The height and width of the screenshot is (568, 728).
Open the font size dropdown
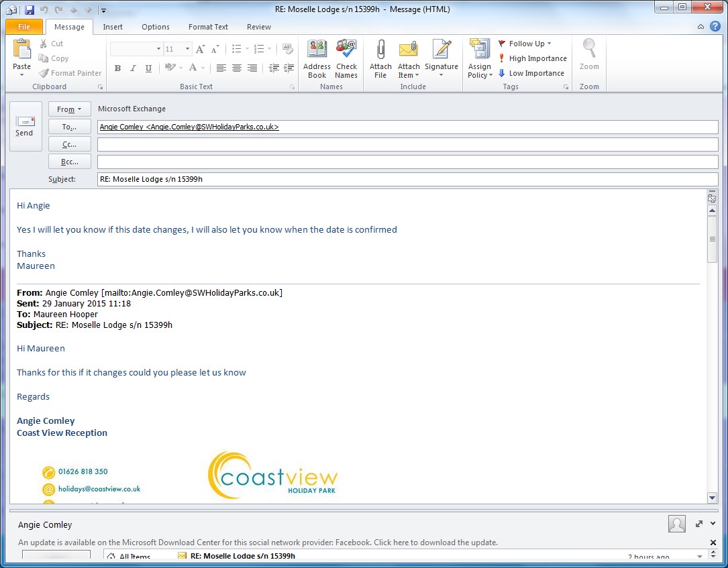pos(187,49)
